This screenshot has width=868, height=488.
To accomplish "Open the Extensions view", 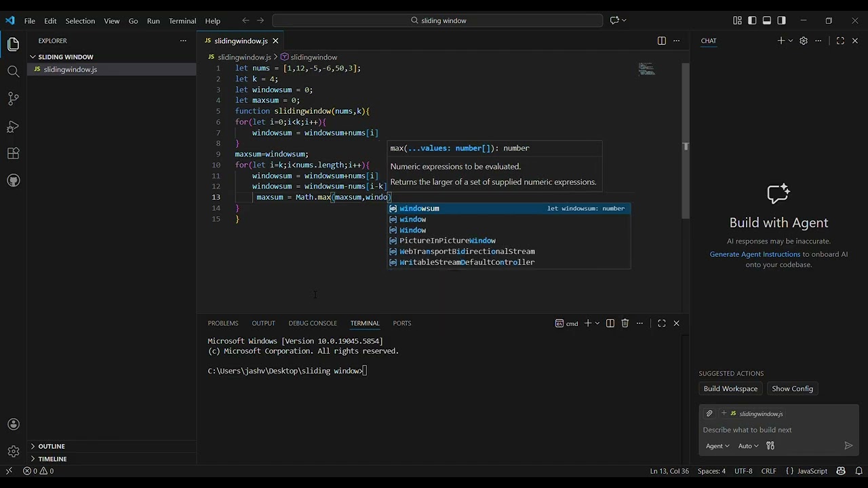I will [13, 154].
